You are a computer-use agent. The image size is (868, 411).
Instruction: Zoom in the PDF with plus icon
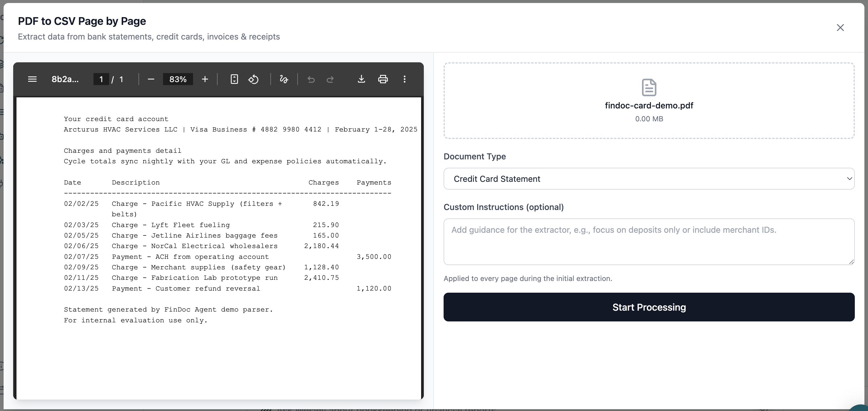click(x=205, y=79)
